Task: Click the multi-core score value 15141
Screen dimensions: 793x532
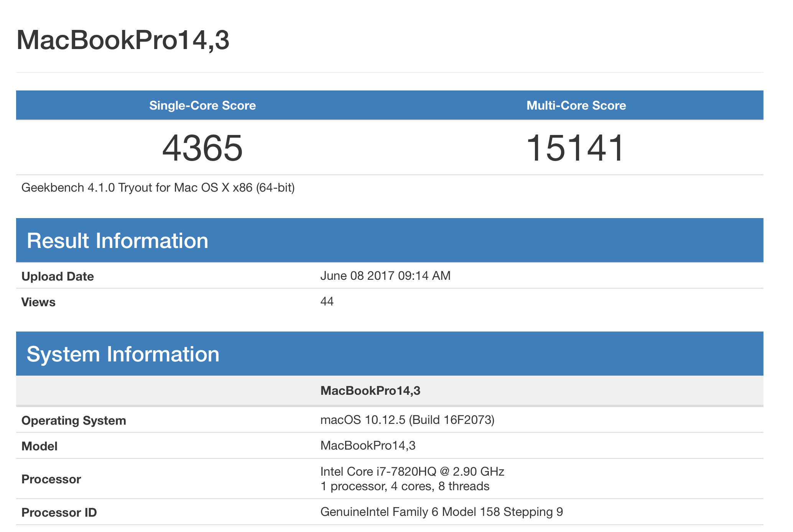Action: [x=576, y=148]
